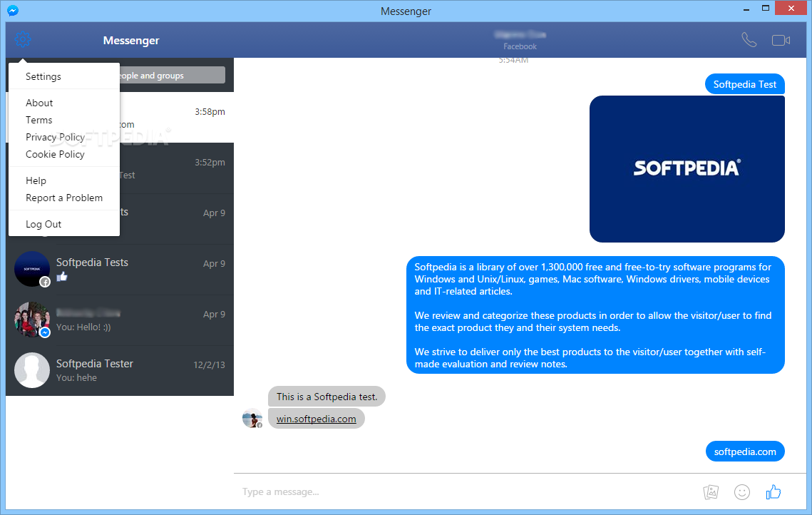Click the Facebook label under contact name

(520, 46)
